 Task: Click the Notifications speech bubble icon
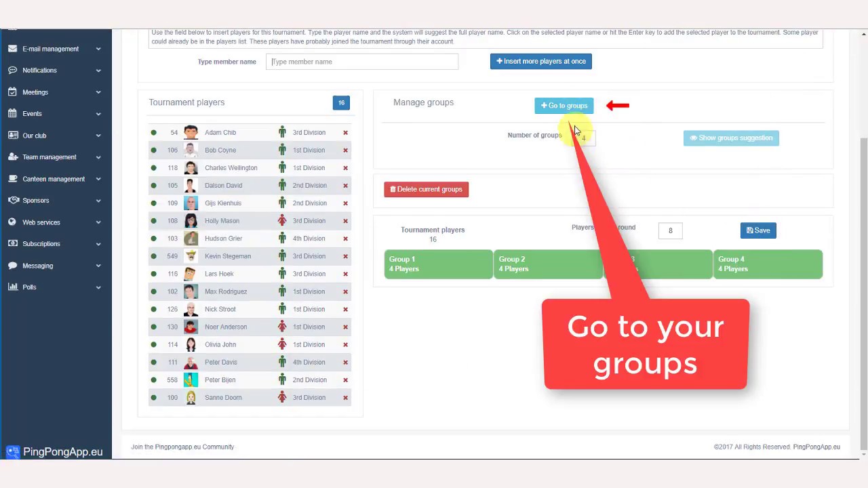pyautogui.click(x=12, y=70)
